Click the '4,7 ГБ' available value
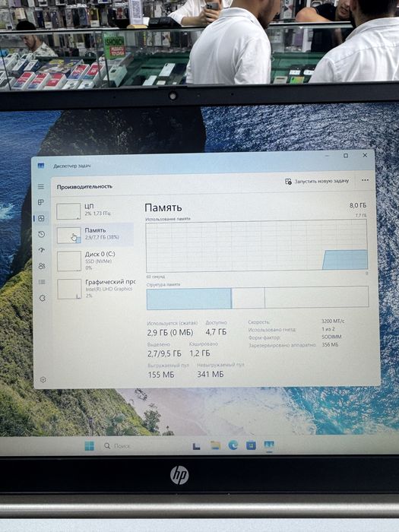Image resolution: width=399 pixels, height=532 pixels. click(216, 332)
